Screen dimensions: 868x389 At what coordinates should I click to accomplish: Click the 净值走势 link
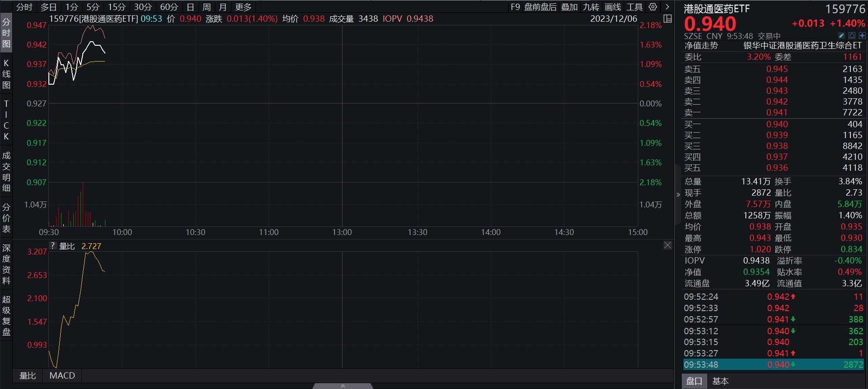[x=701, y=45]
